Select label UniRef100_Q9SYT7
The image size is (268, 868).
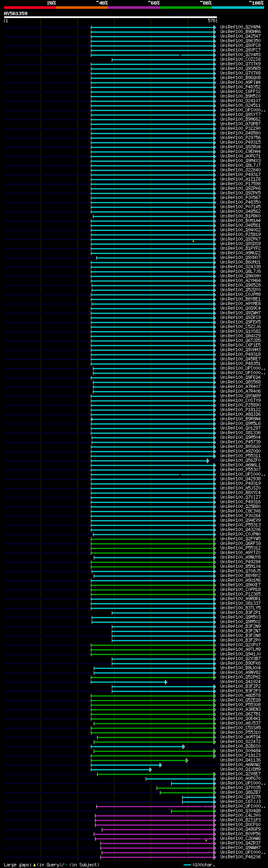(240, 115)
